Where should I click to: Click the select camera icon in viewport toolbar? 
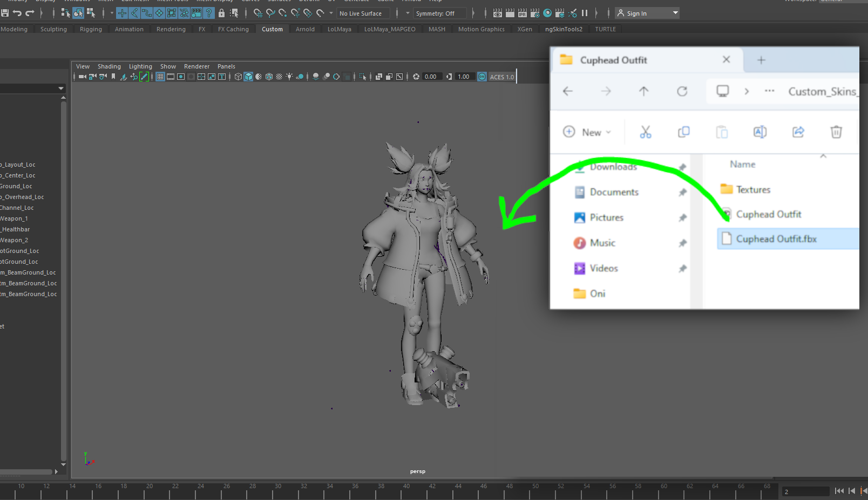(x=83, y=77)
